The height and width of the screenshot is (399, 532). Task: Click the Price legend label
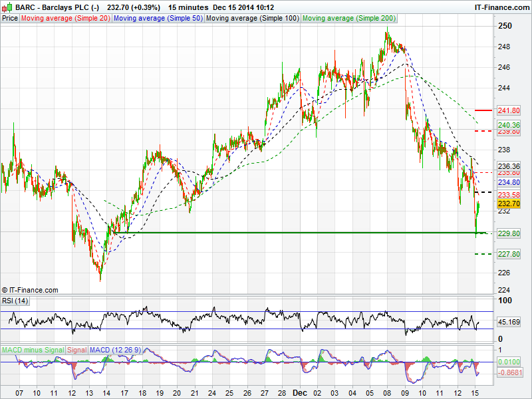coord(10,18)
